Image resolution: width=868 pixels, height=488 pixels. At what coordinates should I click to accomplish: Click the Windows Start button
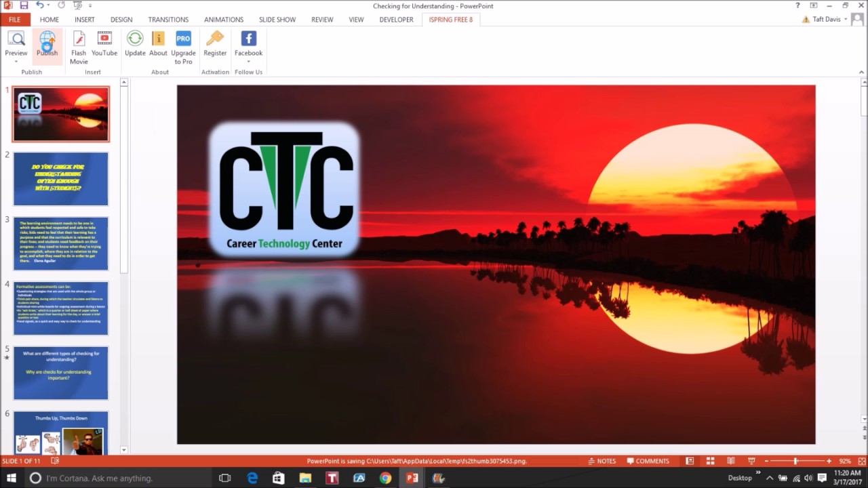[12, 478]
